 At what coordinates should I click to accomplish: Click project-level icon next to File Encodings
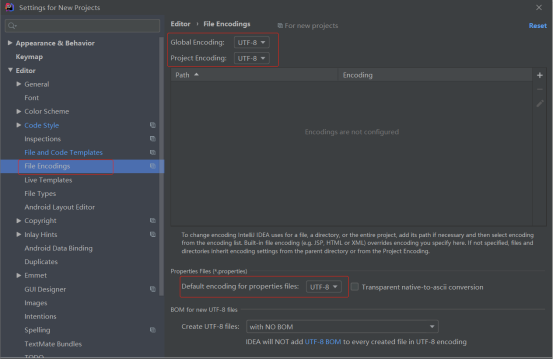pyautogui.click(x=153, y=166)
